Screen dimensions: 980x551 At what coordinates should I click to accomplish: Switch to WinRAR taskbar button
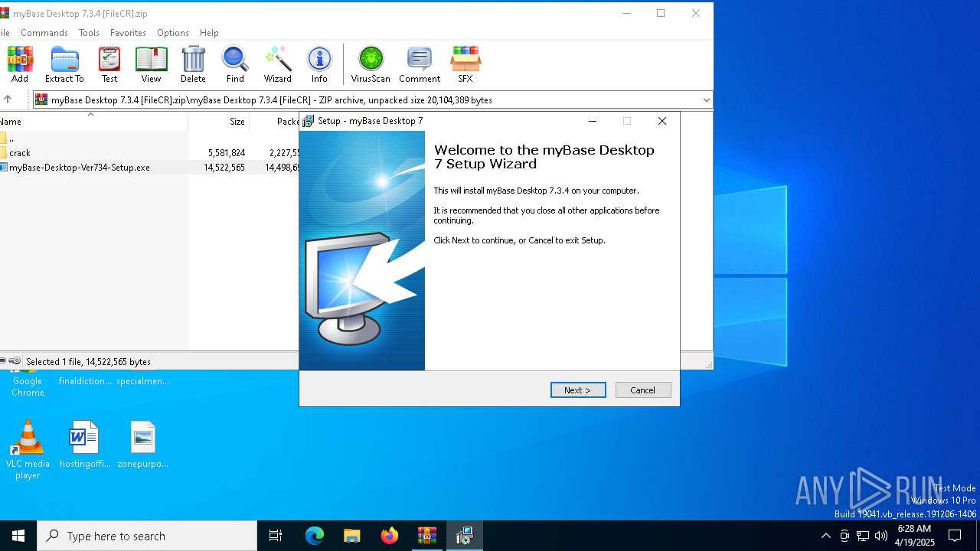coord(427,536)
